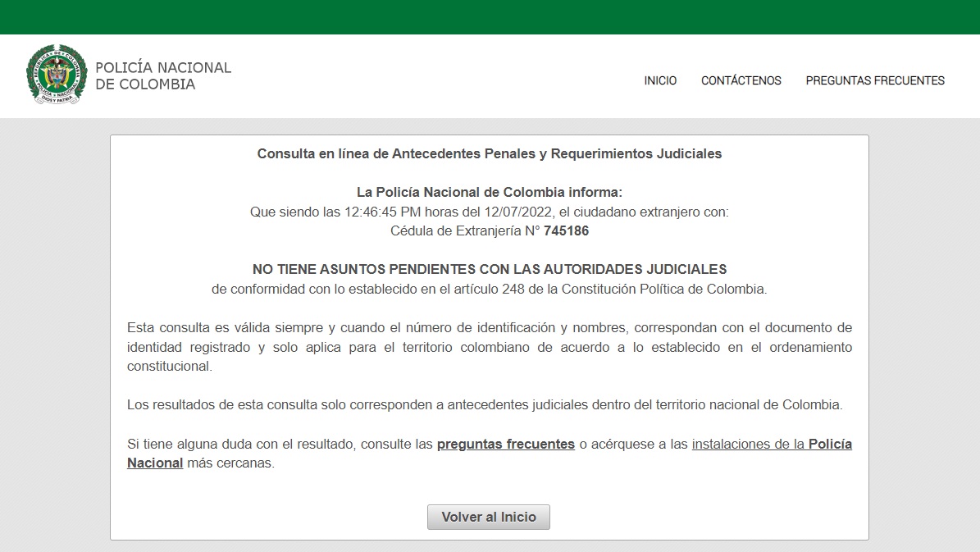Click the cédula number 745186
The height and width of the screenshot is (552, 980).
pyautogui.click(x=566, y=231)
